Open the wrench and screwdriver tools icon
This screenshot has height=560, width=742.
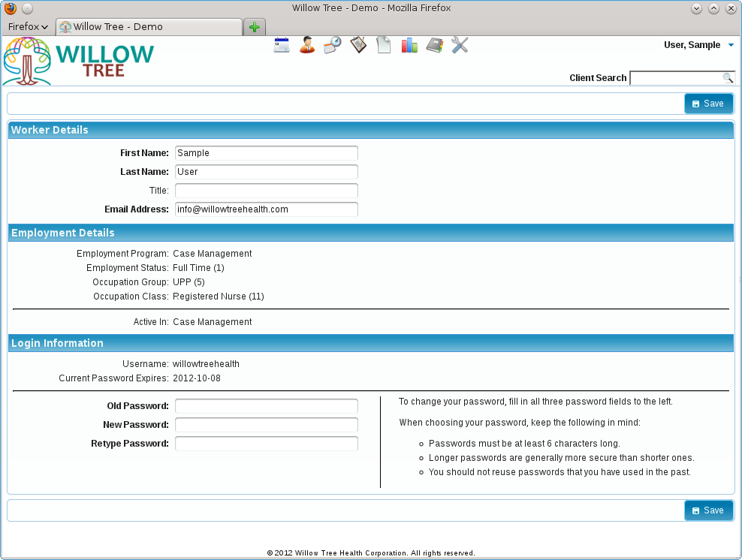[x=460, y=45]
